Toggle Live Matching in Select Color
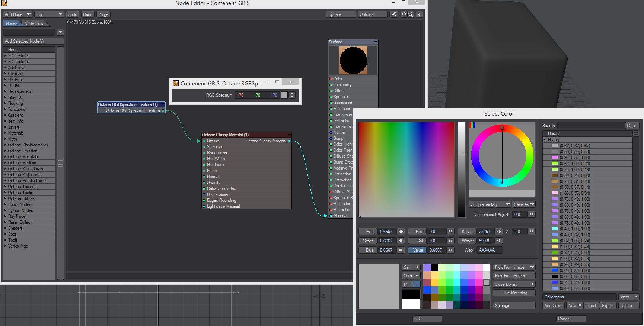The width and height of the screenshot is (644, 326). click(x=514, y=293)
